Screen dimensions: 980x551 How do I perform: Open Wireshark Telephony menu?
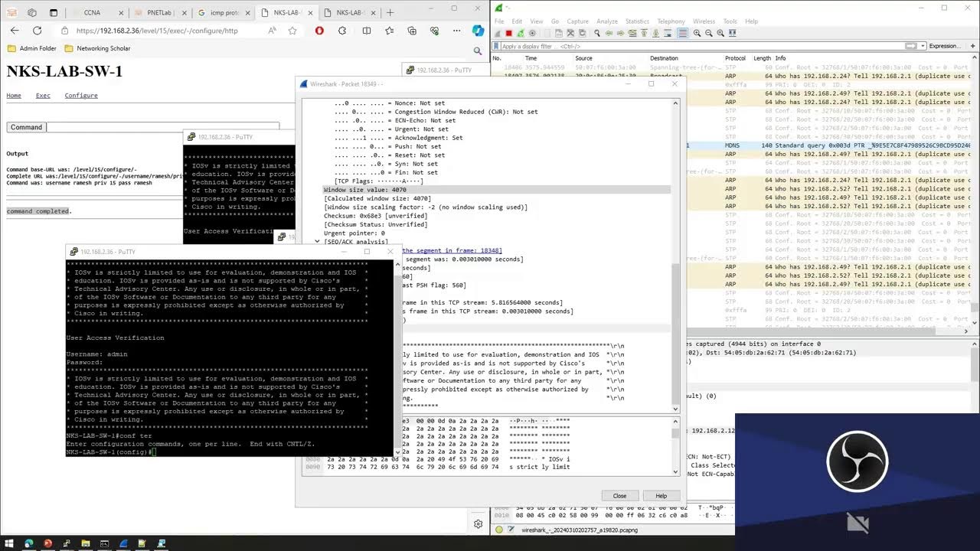[671, 21]
